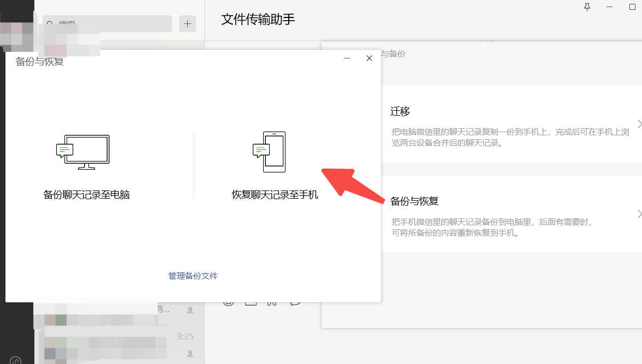The image size is (642, 364).
Task: Click the plus button beside the search box
Action: click(x=188, y=24)
